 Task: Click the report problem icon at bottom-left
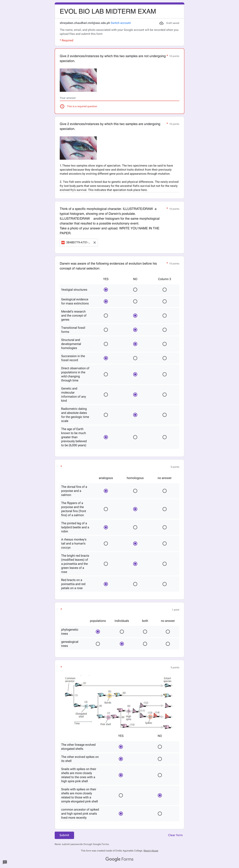point(5,862)
